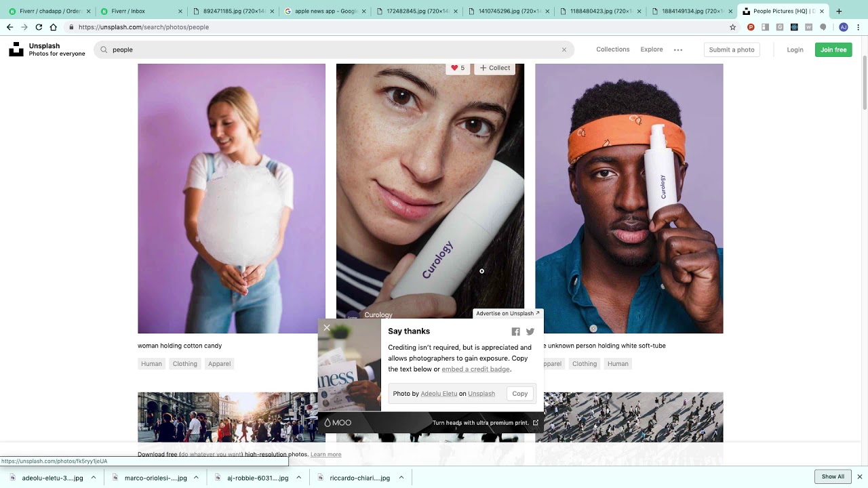This screenshot has width=868, height=488.
Task: Click the browser address bar URL
Action: coord(143,27)
